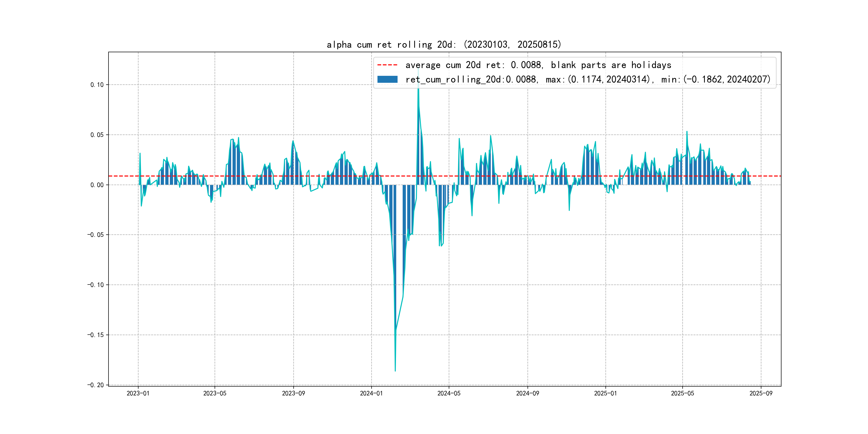Click the 2024-01 x-axis label
The height and width of the screenshot is (434, 868).
point(371,393)
